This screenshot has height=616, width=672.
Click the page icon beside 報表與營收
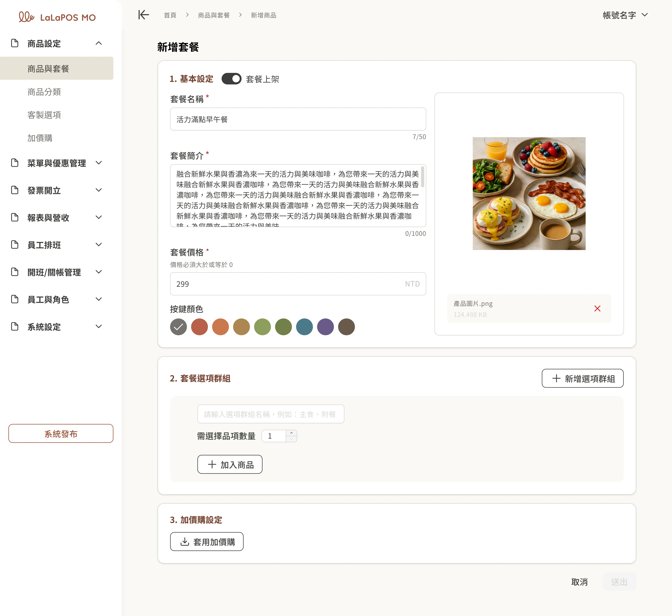pyautogui.click(x=15, y=217)
